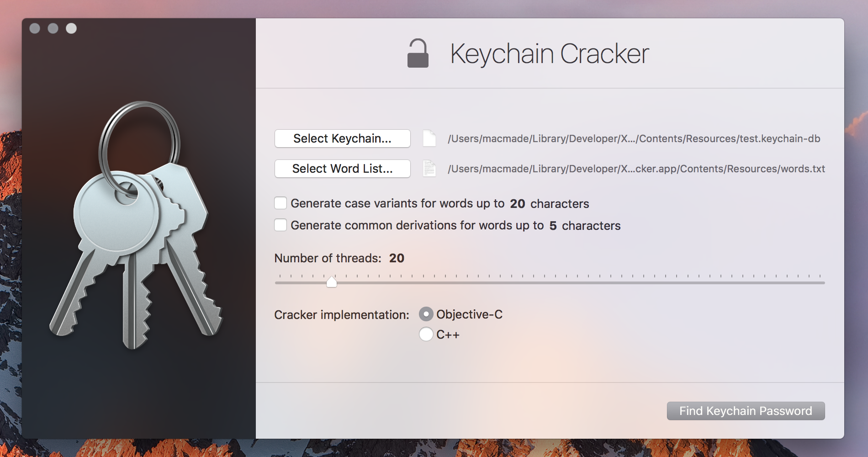Click the document icon beside the keychain path

[429, 138]
